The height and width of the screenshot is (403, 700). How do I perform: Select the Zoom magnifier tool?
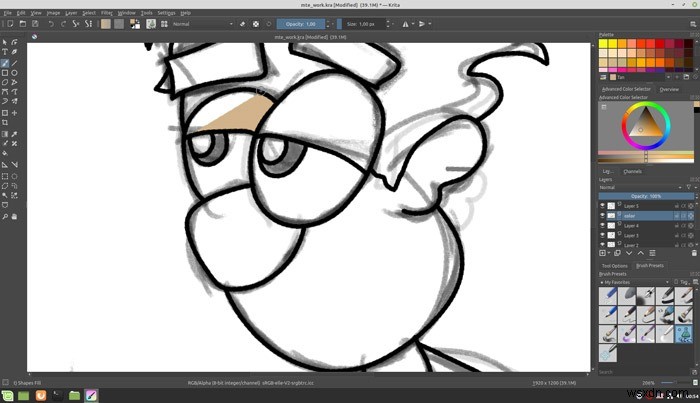click(x=5, y=216)
